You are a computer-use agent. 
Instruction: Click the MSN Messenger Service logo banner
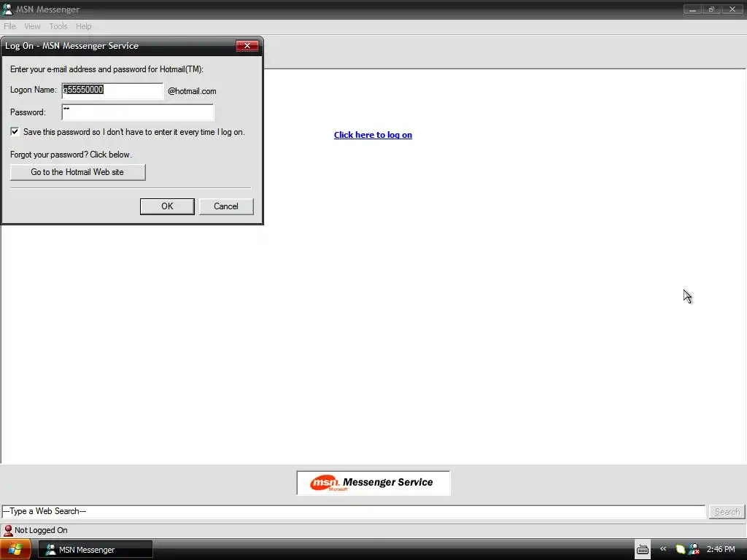pyautogui.click(x=373, y=483)
